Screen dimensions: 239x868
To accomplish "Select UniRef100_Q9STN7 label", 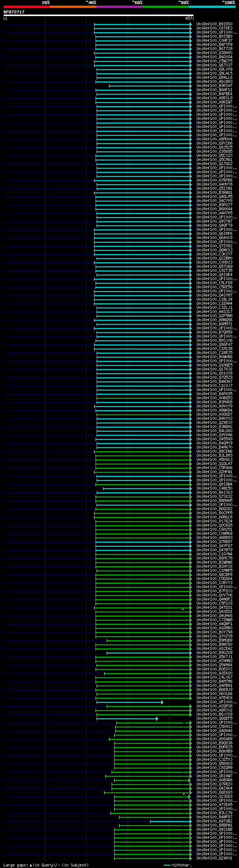I will click(214, 221).
